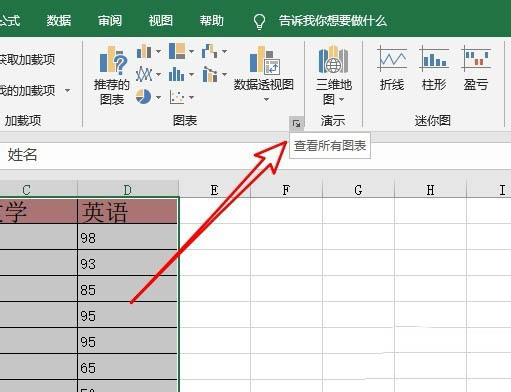
Task: Expand the line chart dropdown arrow
Action: (158, 74)
